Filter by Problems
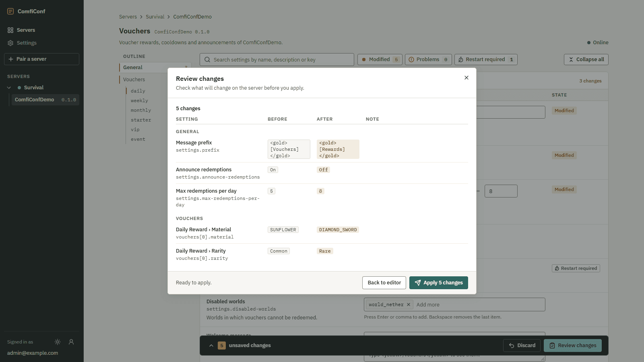The image size is (644, 362). tap(428, 60)
